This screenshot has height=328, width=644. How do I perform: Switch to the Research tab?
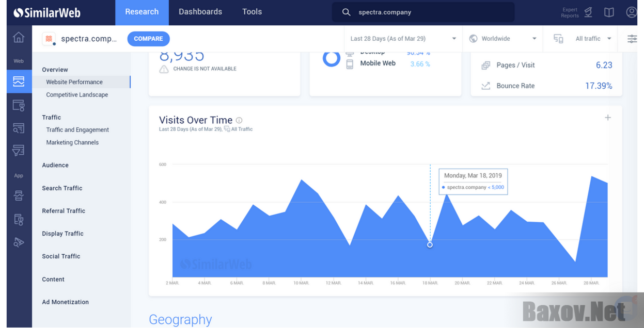[x=142, y=12]
